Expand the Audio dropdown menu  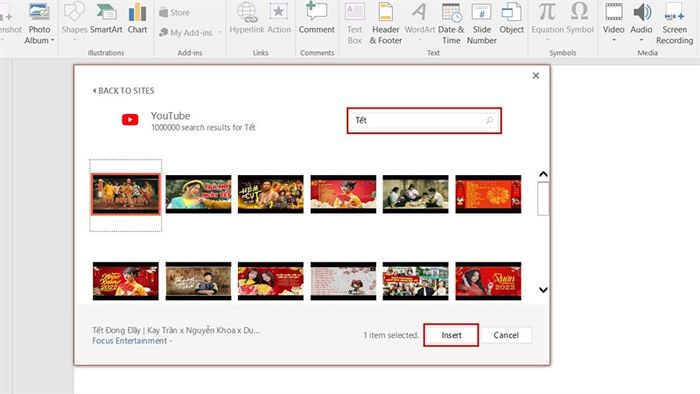pyautogui.click(x=642, y=40)
